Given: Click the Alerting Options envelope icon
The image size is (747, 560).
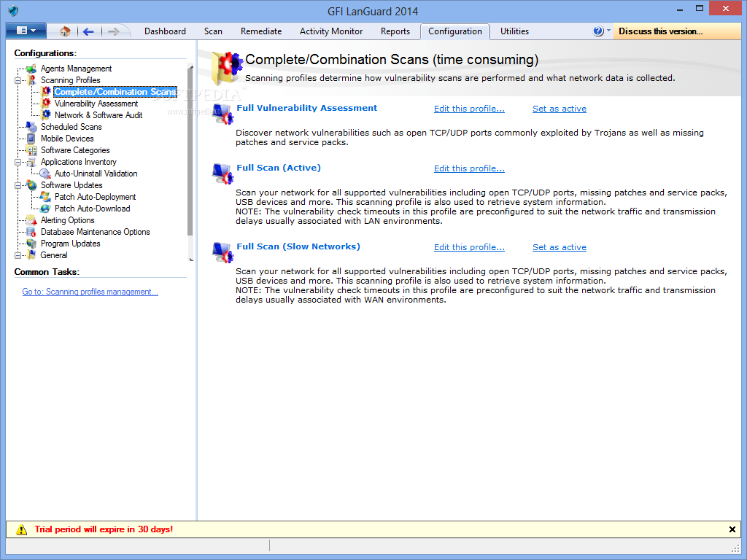Looking at the screenshot, I should coord(31,220).
